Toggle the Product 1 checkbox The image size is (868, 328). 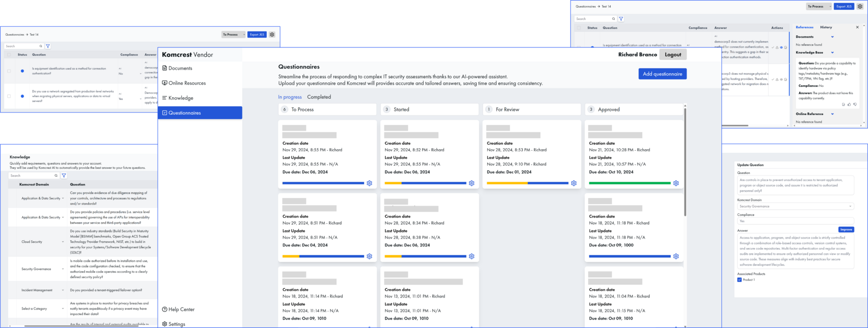(739, 280)
